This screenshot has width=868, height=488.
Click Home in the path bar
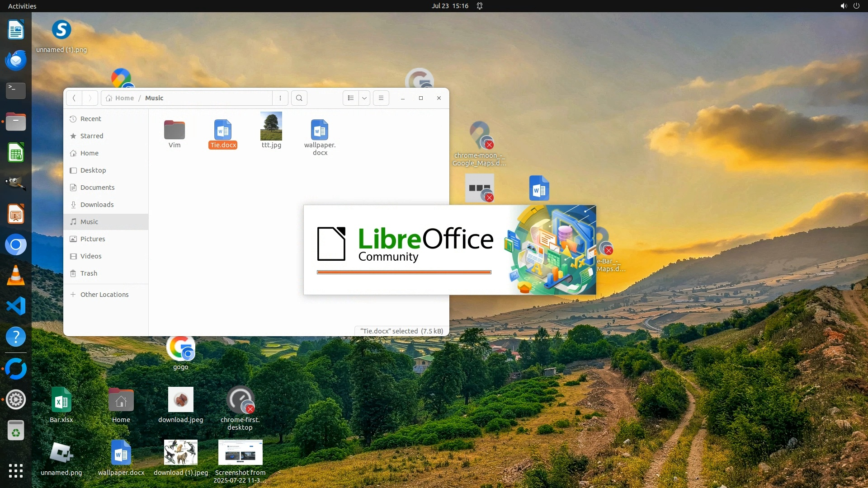(x=120, y=98)
